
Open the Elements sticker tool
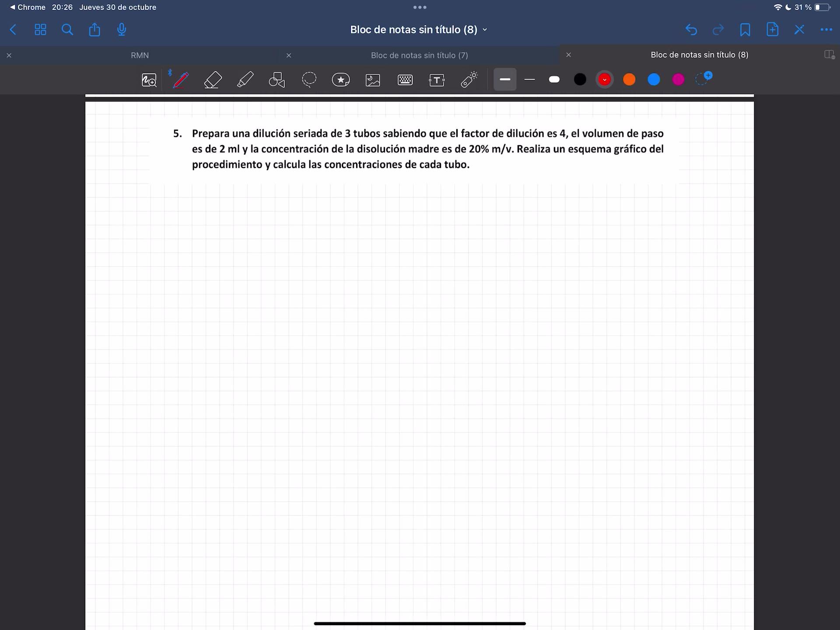pyautogui.click(x=341, y=80)
